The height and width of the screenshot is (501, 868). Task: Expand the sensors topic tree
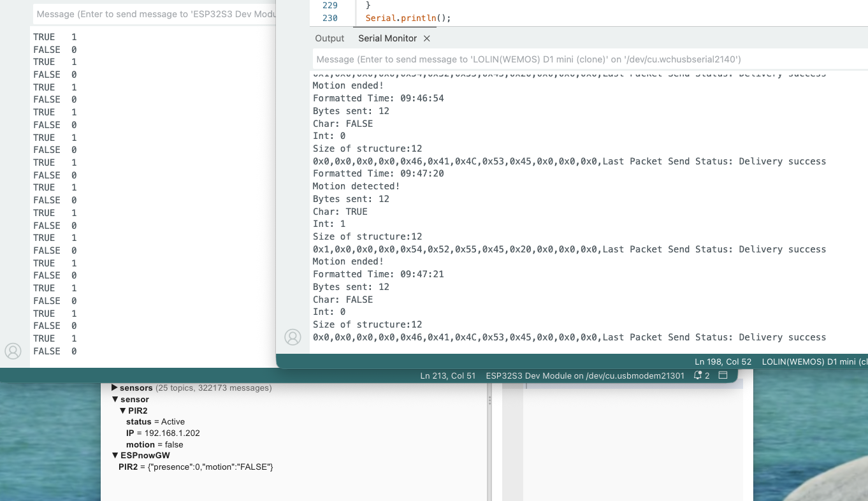coord(115,388)
